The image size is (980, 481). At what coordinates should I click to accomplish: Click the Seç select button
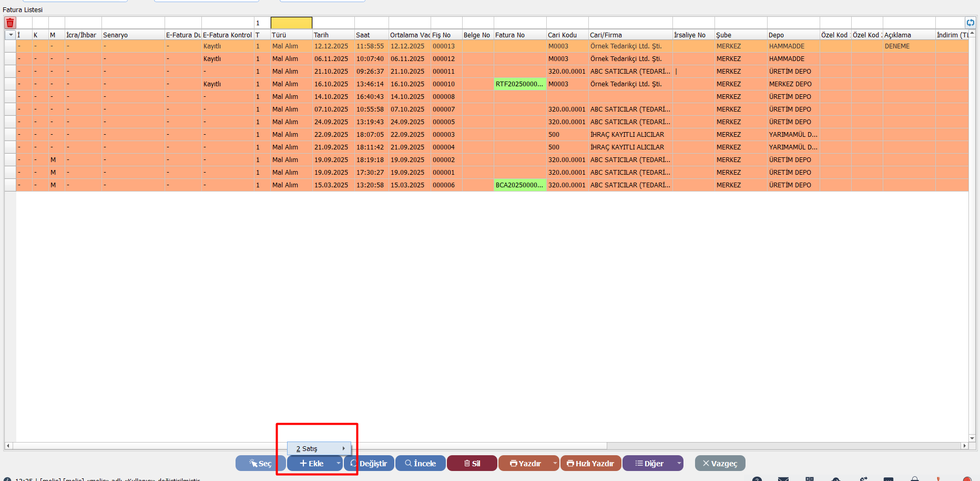(x=260, y=463)
